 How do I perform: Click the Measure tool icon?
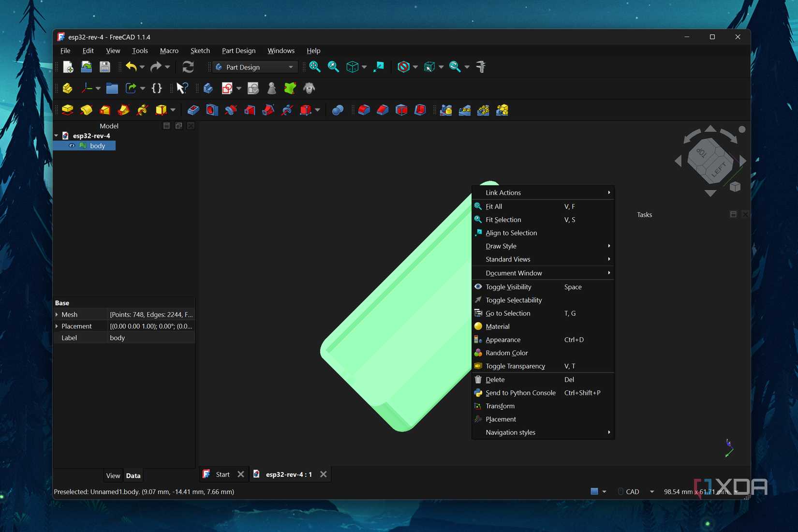click(x=481, y=67)
